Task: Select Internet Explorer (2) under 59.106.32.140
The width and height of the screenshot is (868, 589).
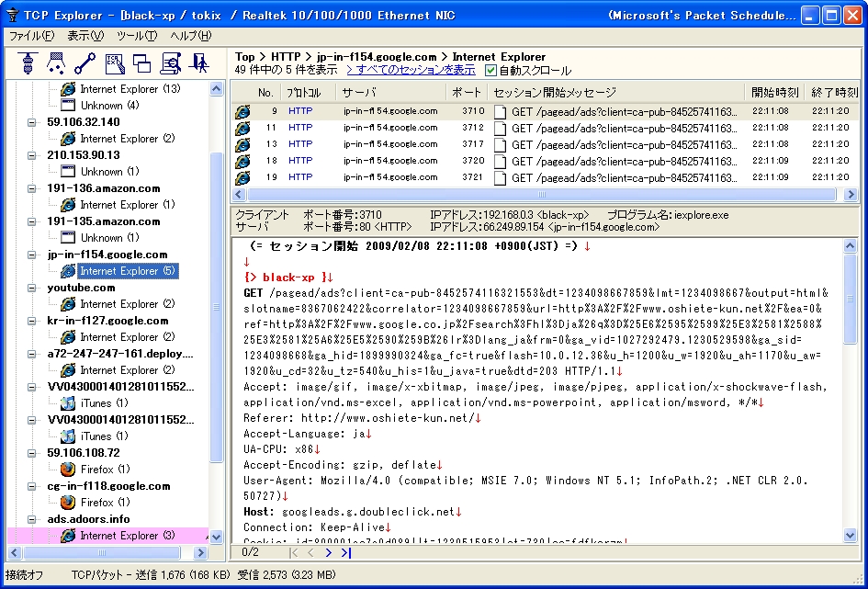Action: pyautogui.click(x=128, y=139)
